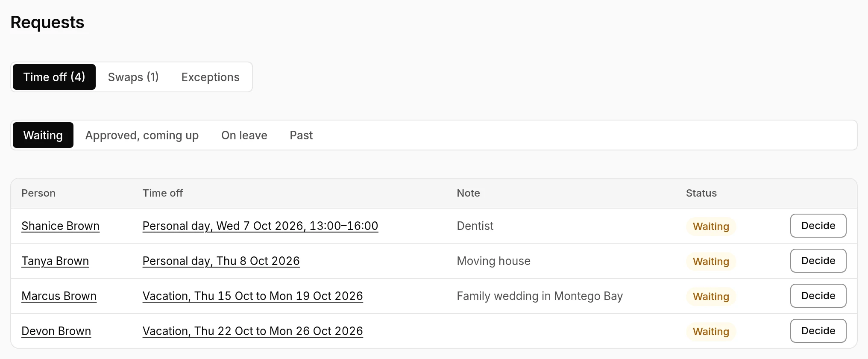This screenshot has width=868, height=359.
Task: Open Shanice Brown's profile link
Action: (60, 226)
